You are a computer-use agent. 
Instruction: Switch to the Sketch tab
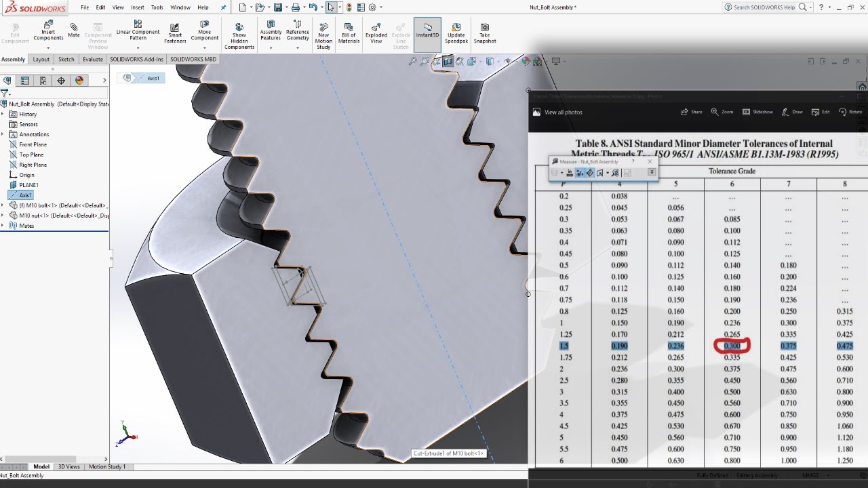pos(66,60)
